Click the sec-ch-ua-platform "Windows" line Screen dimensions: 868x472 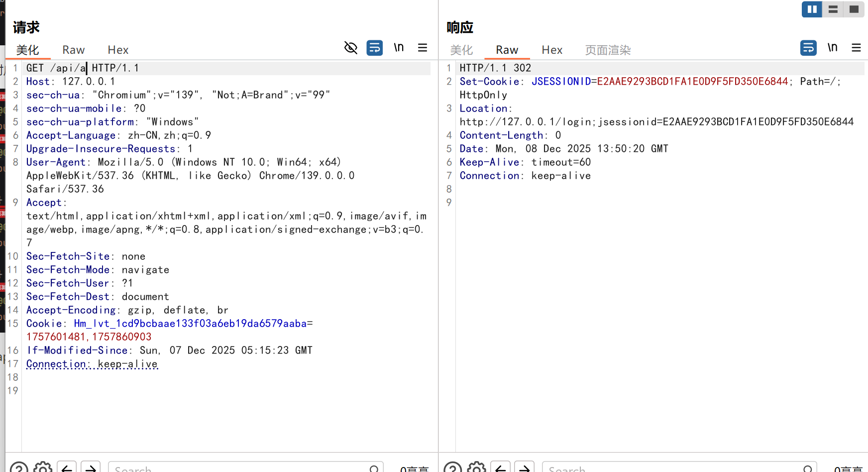(112, 122)
